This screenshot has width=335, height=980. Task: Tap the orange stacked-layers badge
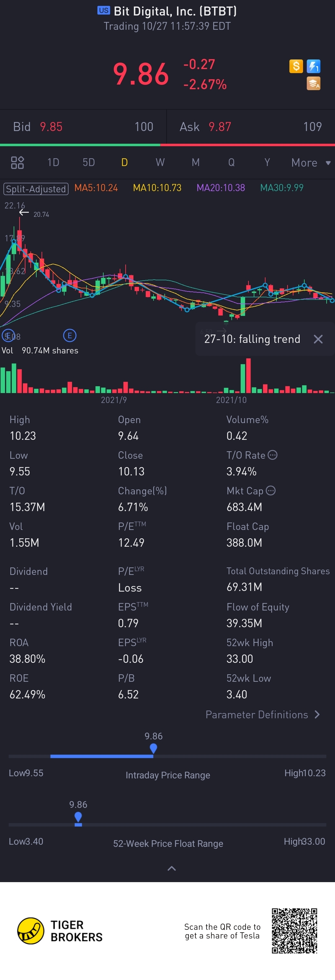point(313,83)
